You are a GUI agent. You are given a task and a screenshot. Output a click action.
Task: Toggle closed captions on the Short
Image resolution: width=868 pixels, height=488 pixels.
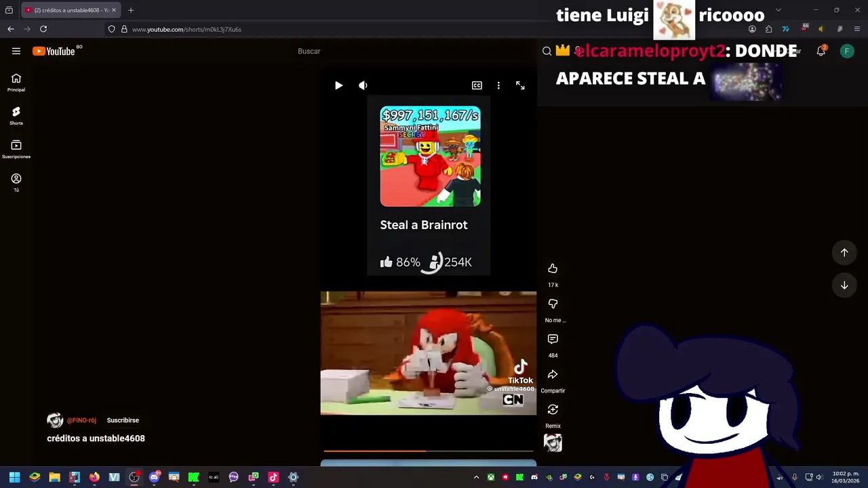[x=477, y=85]
